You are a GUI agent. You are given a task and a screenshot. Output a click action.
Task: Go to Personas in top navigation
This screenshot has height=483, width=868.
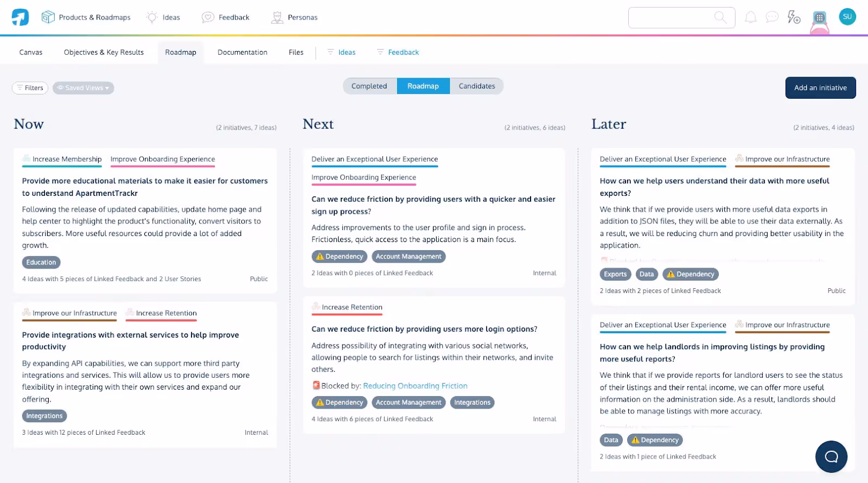click(303, 17)
